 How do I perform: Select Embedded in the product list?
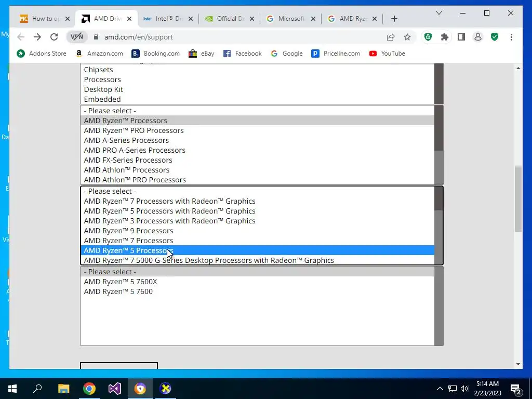click(x=257, y=99)
